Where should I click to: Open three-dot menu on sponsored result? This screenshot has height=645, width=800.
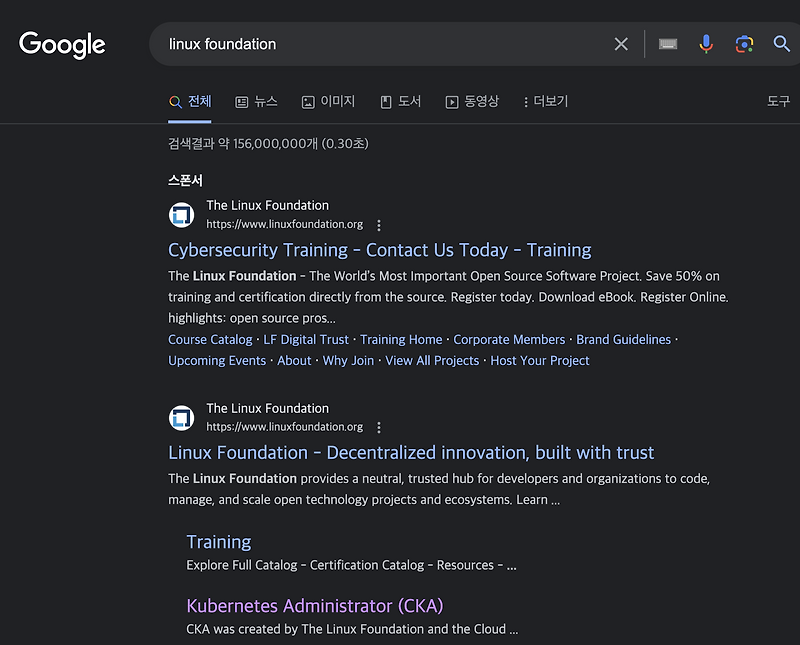(x=379, y=225)
